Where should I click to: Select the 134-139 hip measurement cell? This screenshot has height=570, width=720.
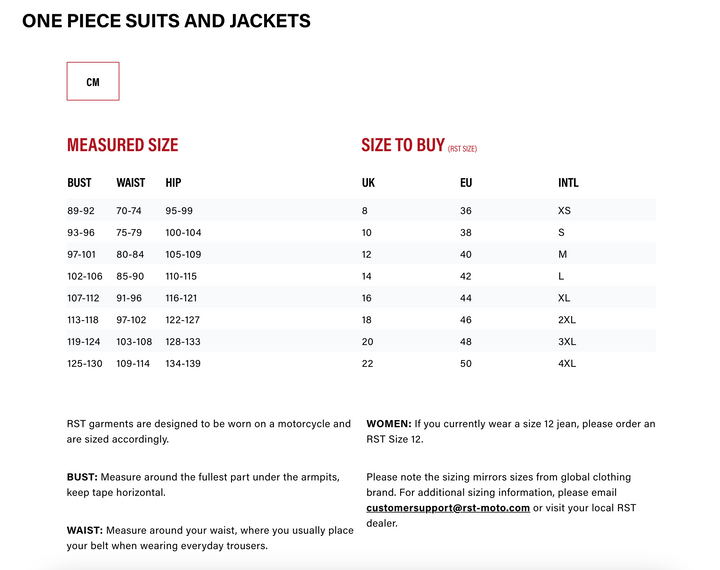(x=183, y=363)
